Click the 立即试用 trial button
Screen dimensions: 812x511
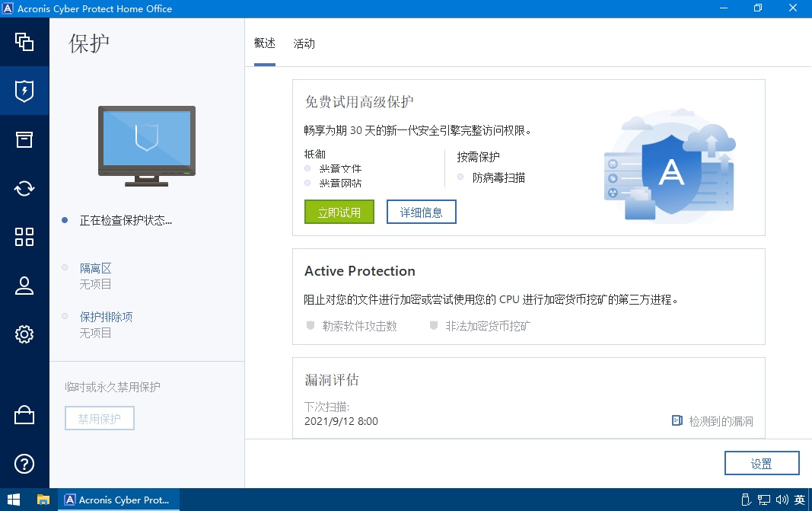point(339,212)
